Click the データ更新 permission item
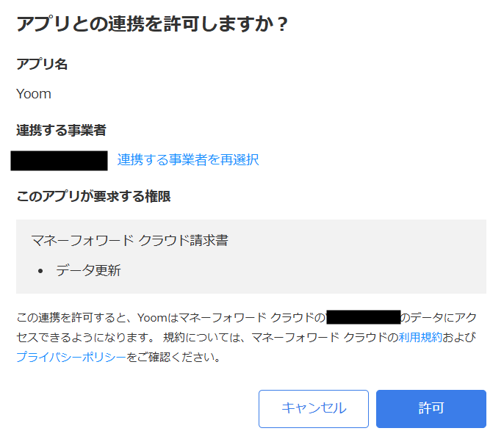The width and height of the screenshot is (504, 442). (88, 270)
